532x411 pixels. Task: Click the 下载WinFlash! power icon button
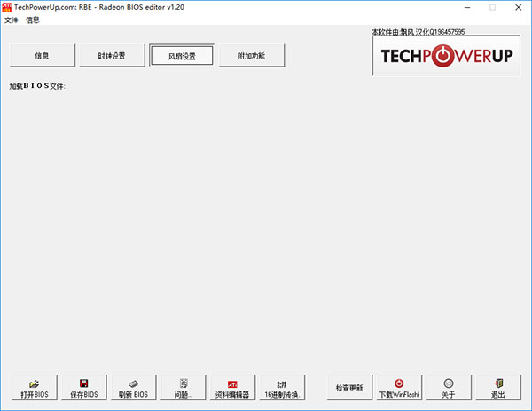click(x=399, y=388)
